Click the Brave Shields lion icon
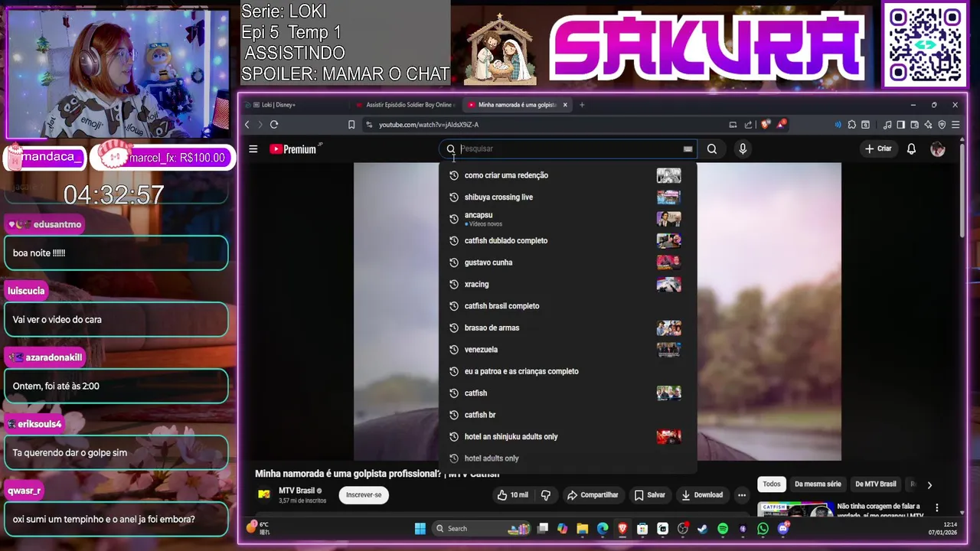 tap(765, 125)
